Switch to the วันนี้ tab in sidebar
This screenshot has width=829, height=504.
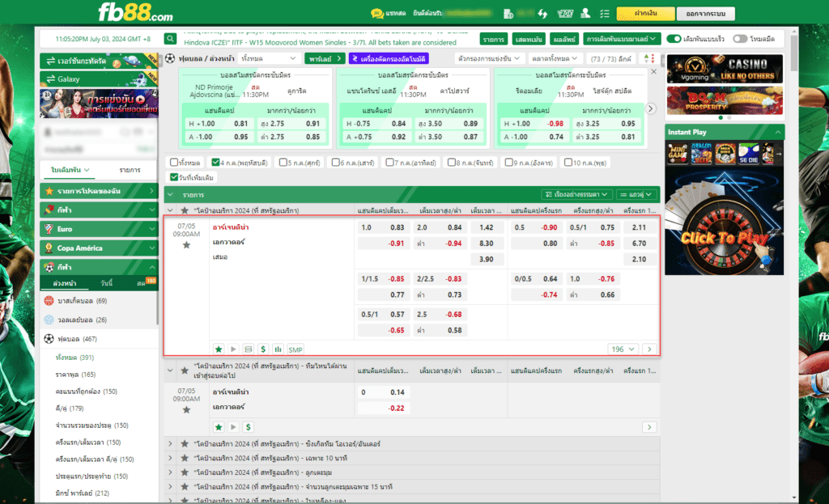tap(107, 283)
